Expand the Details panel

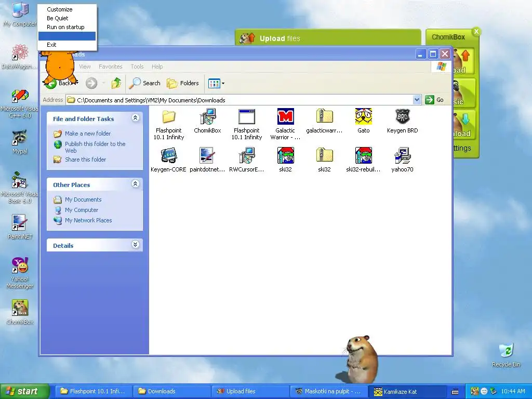[135, 245]
